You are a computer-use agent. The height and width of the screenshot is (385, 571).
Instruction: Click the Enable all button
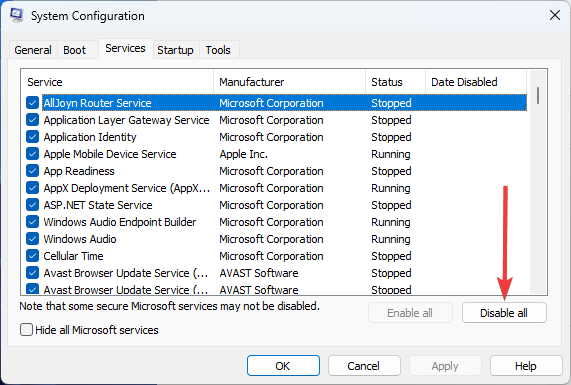[x=410, y=313]
